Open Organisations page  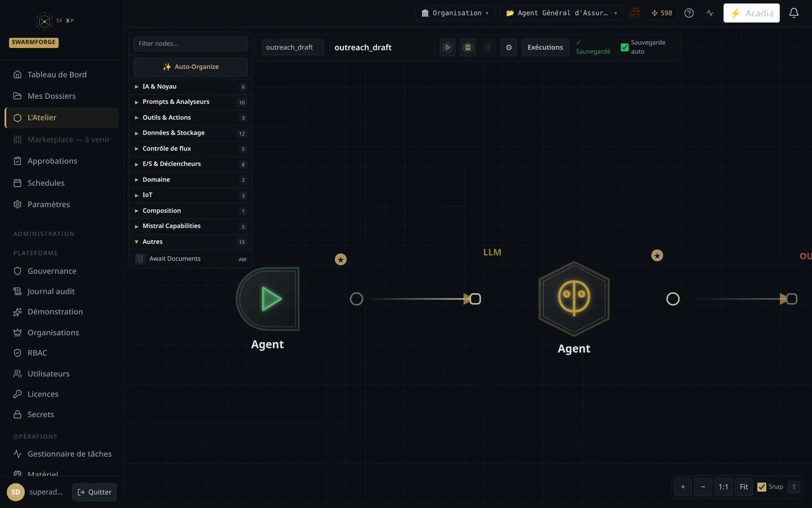[x=62, y=333]
